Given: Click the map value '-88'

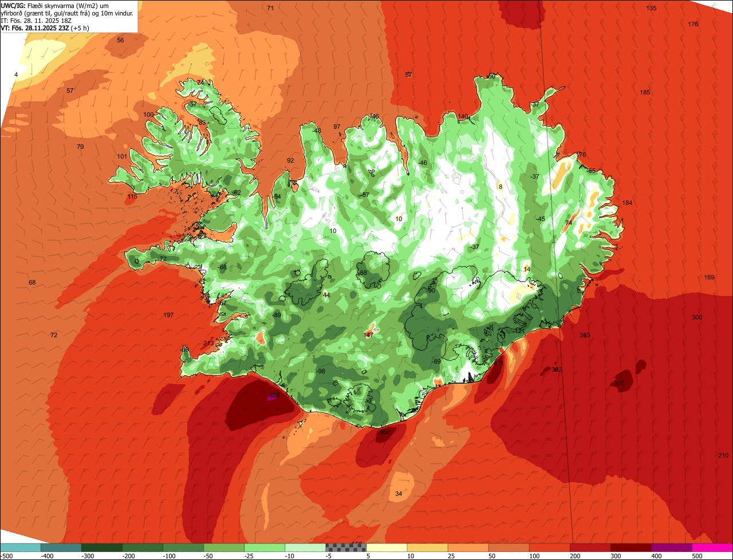Looking at the screenshot, I should point(362,273).
